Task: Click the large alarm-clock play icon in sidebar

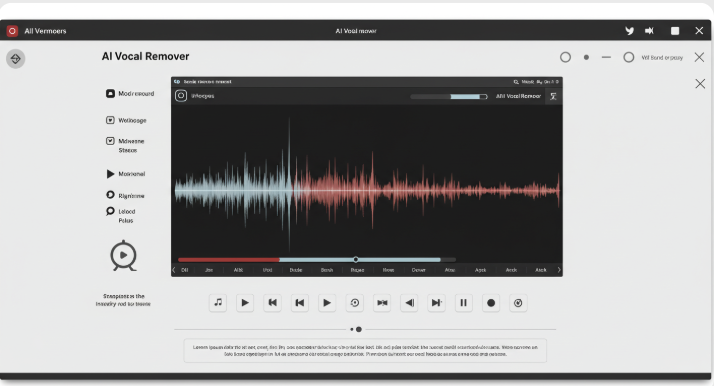Action: point(123,255)
